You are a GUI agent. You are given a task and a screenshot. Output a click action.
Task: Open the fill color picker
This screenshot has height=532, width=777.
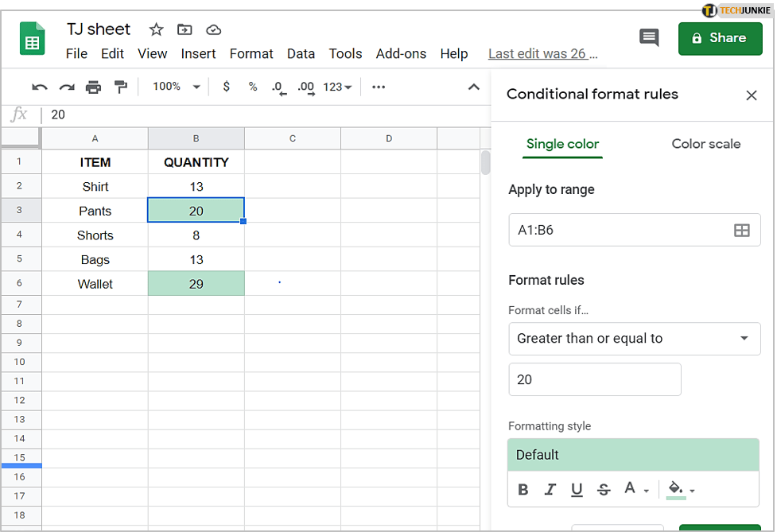[680, 490]
